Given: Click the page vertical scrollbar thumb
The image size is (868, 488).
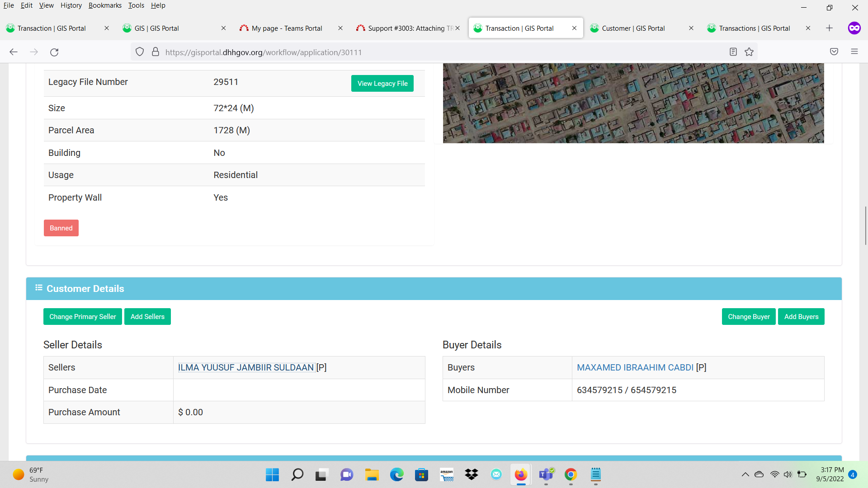Looking at the screenshot, I should [x=865, y=226].
